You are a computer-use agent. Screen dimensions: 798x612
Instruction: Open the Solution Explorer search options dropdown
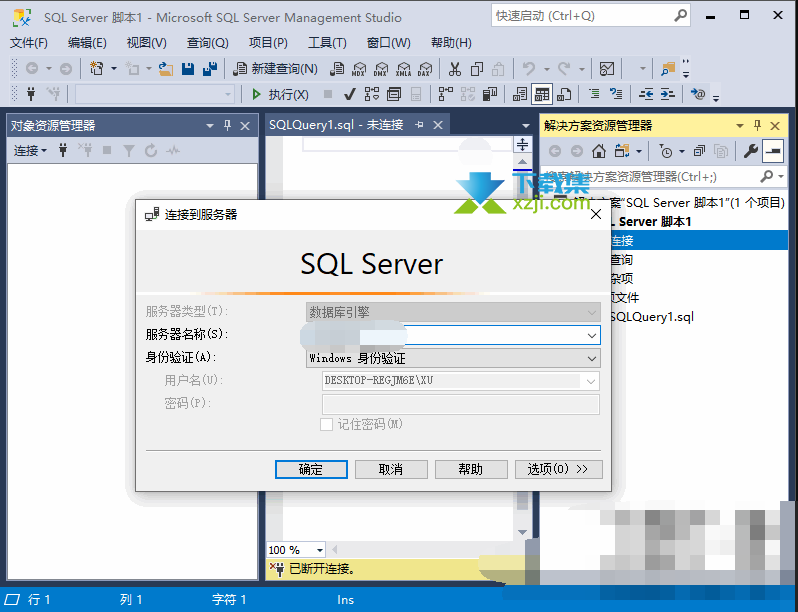pyautogui.click(x=782, y=177)
